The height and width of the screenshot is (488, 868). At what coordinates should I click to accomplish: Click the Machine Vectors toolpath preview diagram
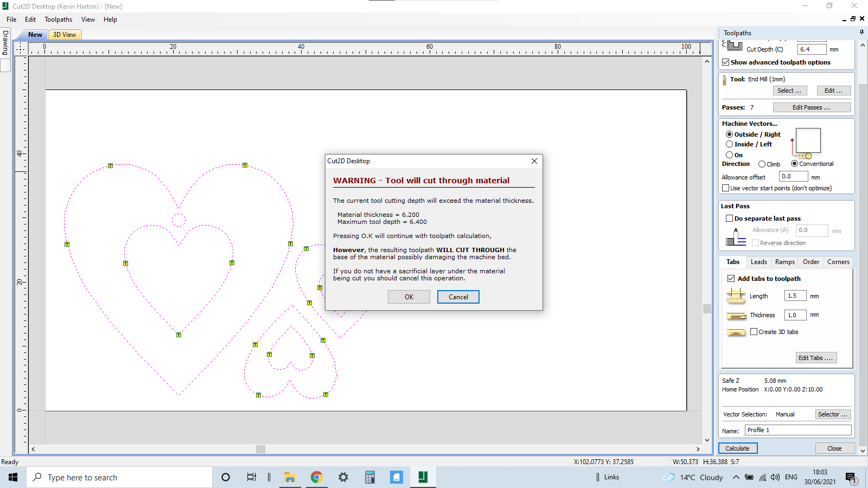(x=806, y=143)
